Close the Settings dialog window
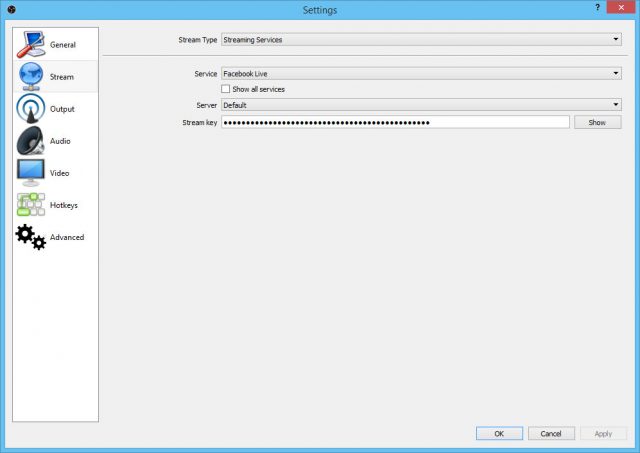The height and width of the screenshot is (453, 640). [x=622, y=10]
